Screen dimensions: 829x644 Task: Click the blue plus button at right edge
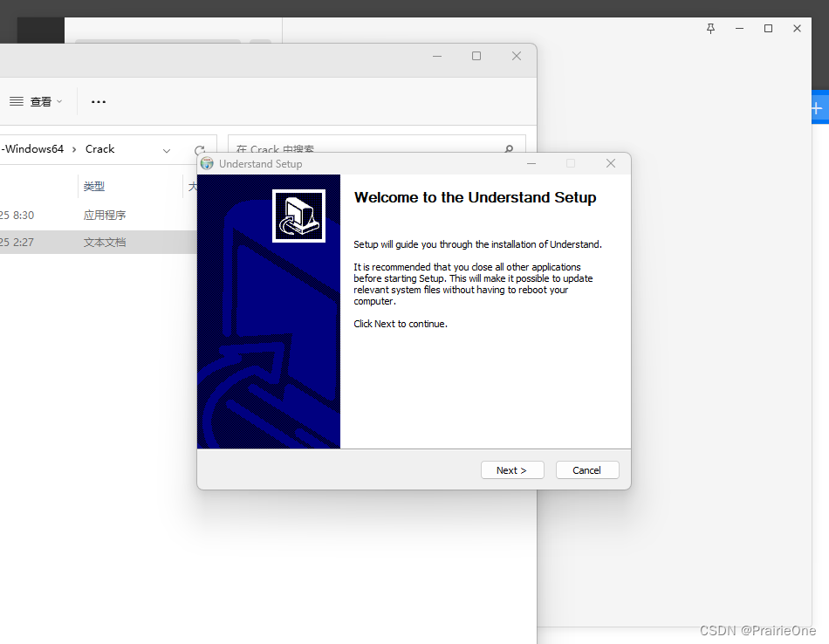point(819,108)
